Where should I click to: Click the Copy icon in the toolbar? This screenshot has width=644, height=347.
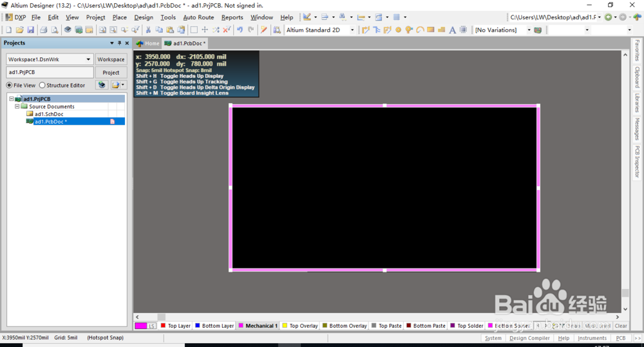coord(159,30)
